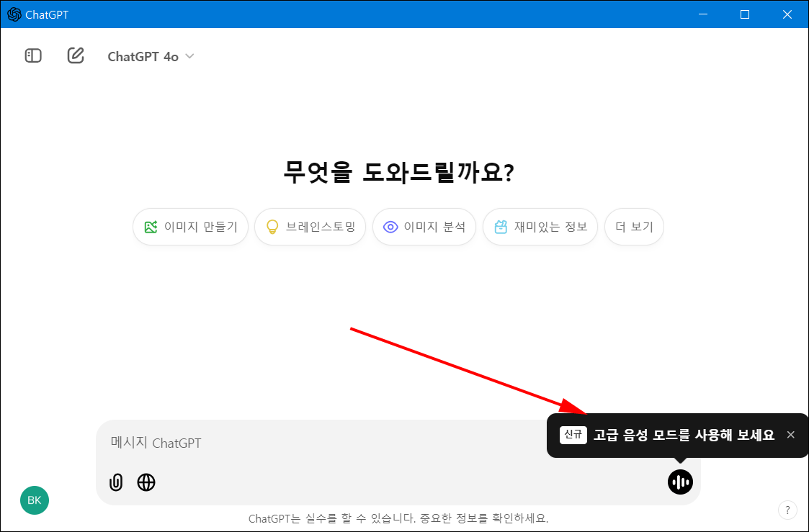
Task: Select the 이미지 만들기 suggestion
Action: 190,227
